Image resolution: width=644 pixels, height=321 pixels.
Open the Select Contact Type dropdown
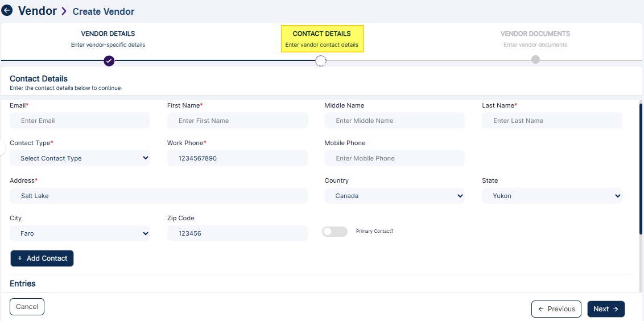point(80,158)
